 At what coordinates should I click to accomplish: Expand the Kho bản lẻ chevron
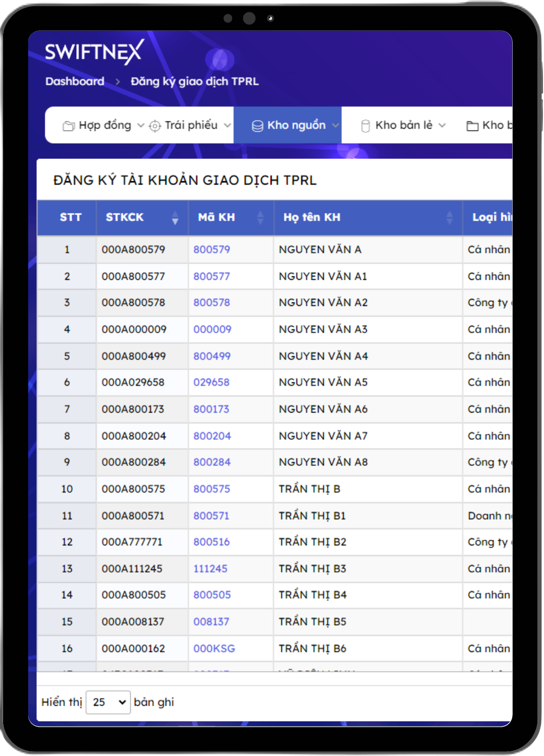pos(443,126)
